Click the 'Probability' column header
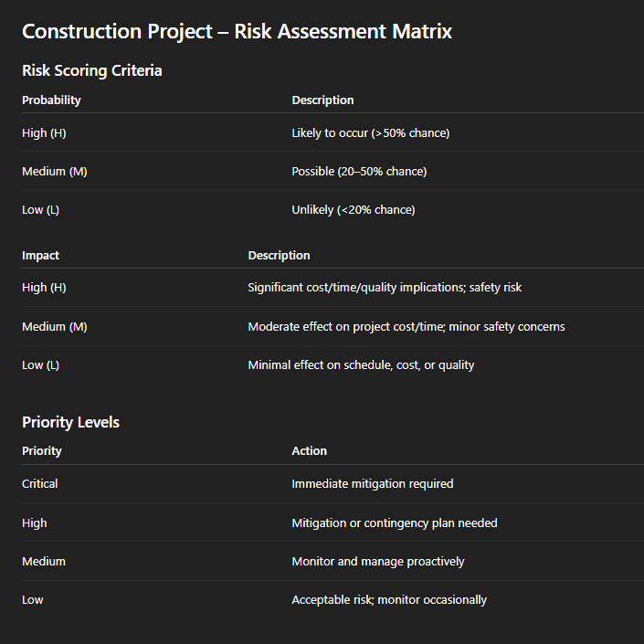 [51, 100]
